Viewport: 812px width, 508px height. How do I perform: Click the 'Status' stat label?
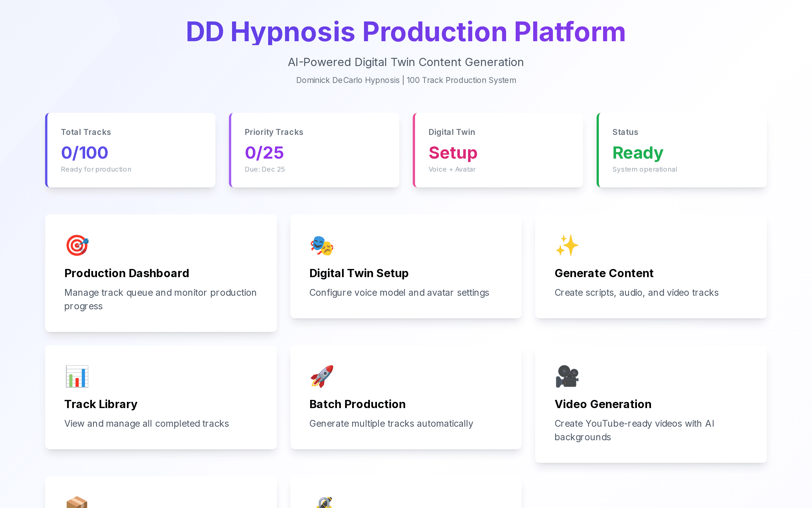tap(625, 132)
